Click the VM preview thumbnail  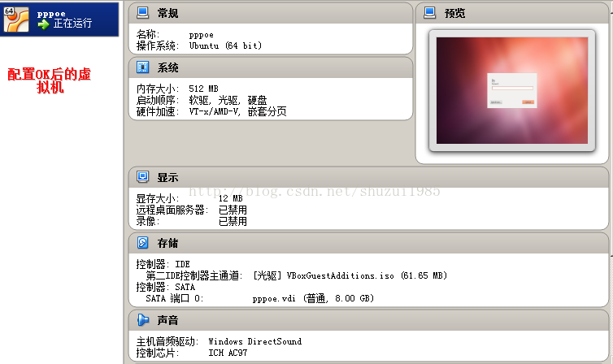coord(512,91)
